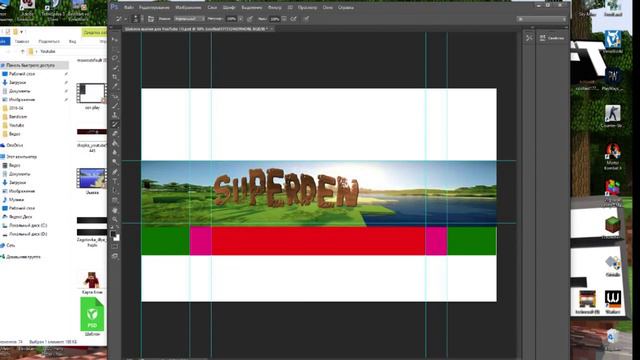Select the Healing Brush tool

coord(115,96)
